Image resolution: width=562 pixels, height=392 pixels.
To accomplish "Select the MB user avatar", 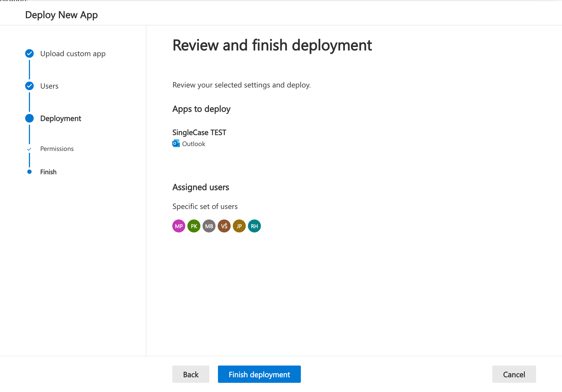I will (209, 226).
